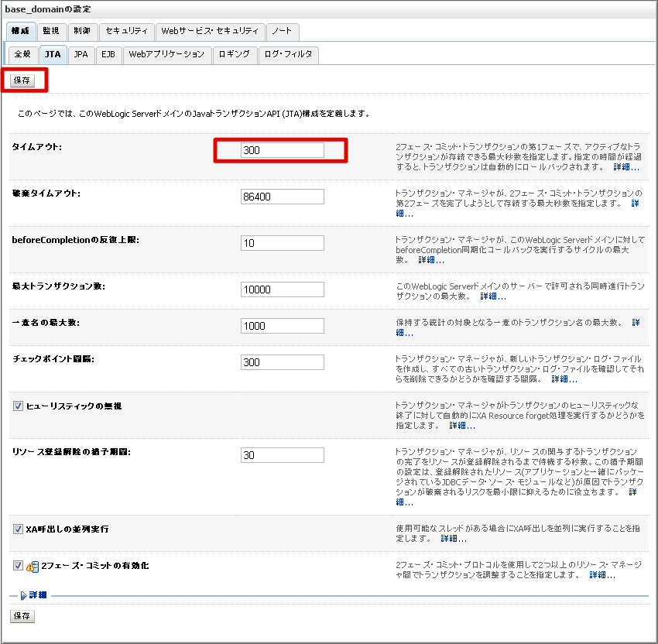Open the ノート tab

(x=282, y=31)
